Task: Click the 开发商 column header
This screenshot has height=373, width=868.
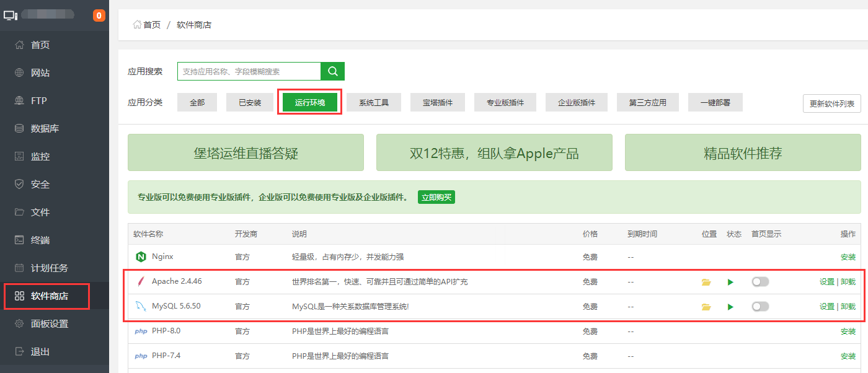Action: coord(246,234)
